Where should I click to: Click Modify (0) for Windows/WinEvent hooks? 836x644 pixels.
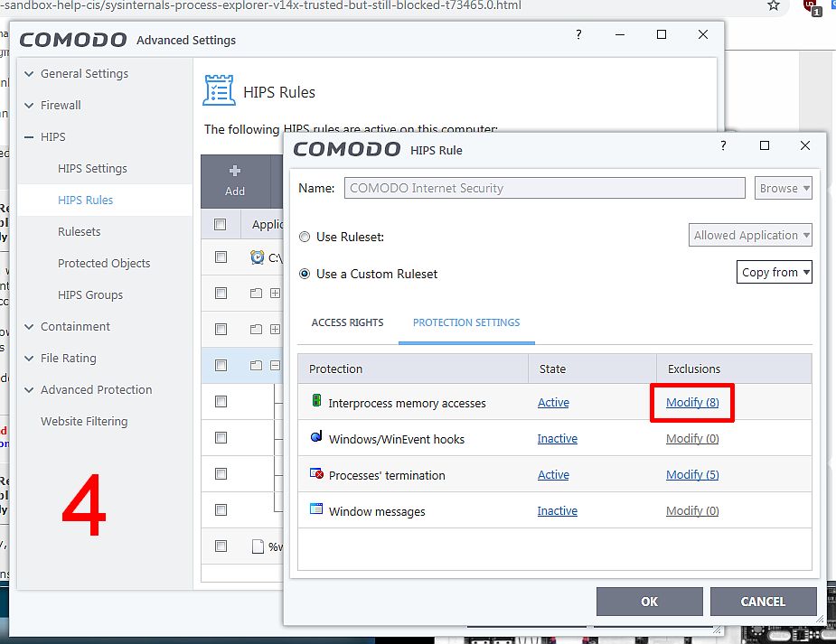click(x=692, y=438)
